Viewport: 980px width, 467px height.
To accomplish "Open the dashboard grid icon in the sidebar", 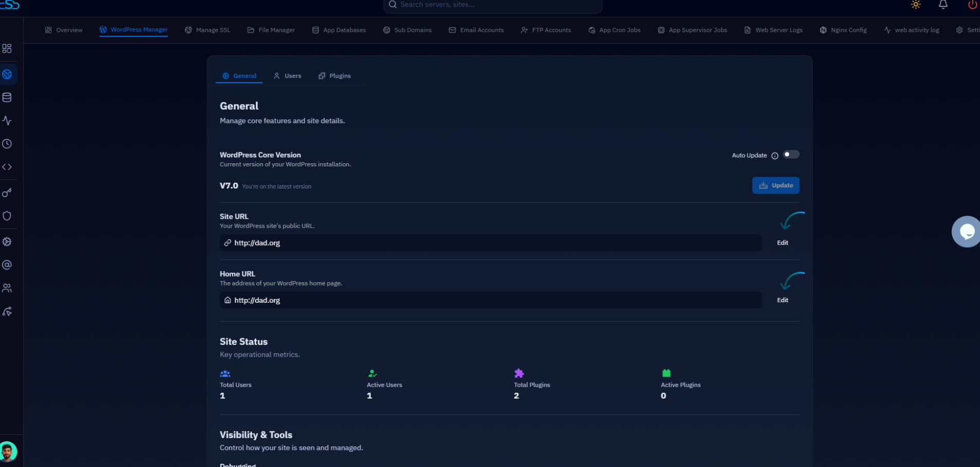I will (7, 48).
